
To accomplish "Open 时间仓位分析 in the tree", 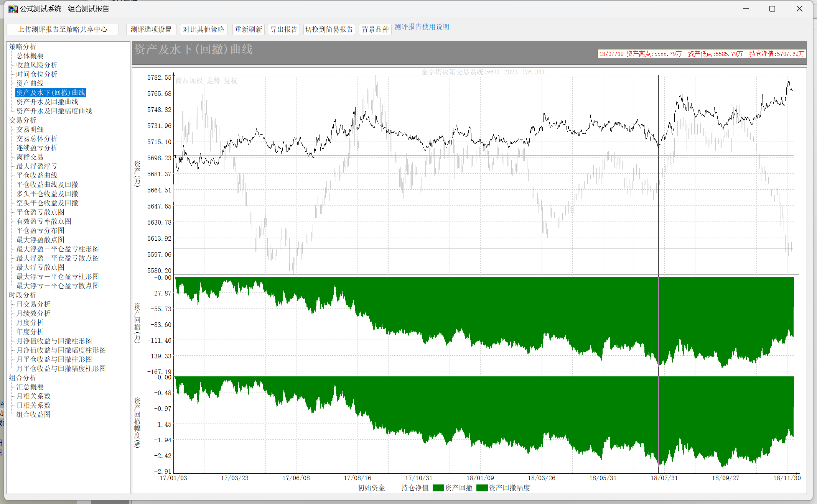I will pos(37,74).
